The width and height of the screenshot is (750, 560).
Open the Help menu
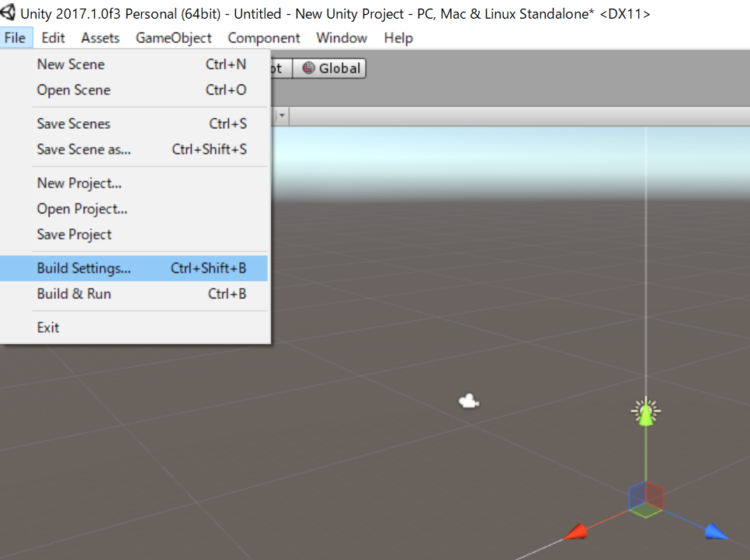point(398,38)
